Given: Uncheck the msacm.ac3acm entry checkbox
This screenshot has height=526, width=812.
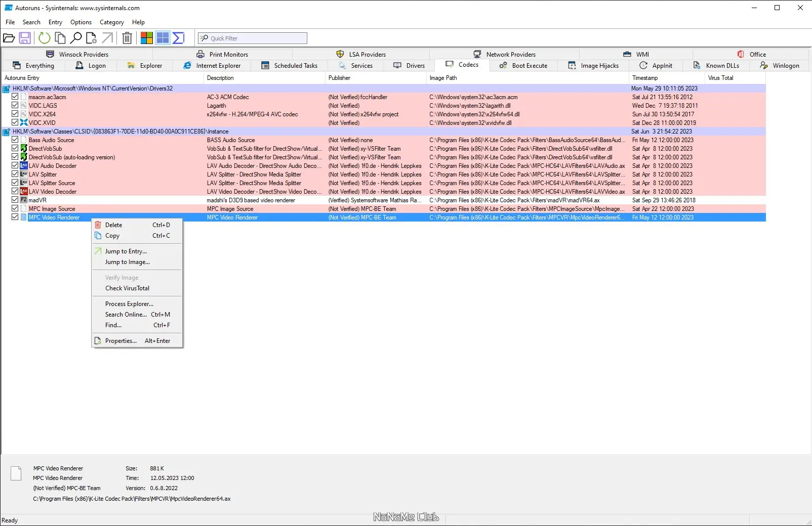Looking at the screenshot, I should pyautogui.click(x=15, y=97).
